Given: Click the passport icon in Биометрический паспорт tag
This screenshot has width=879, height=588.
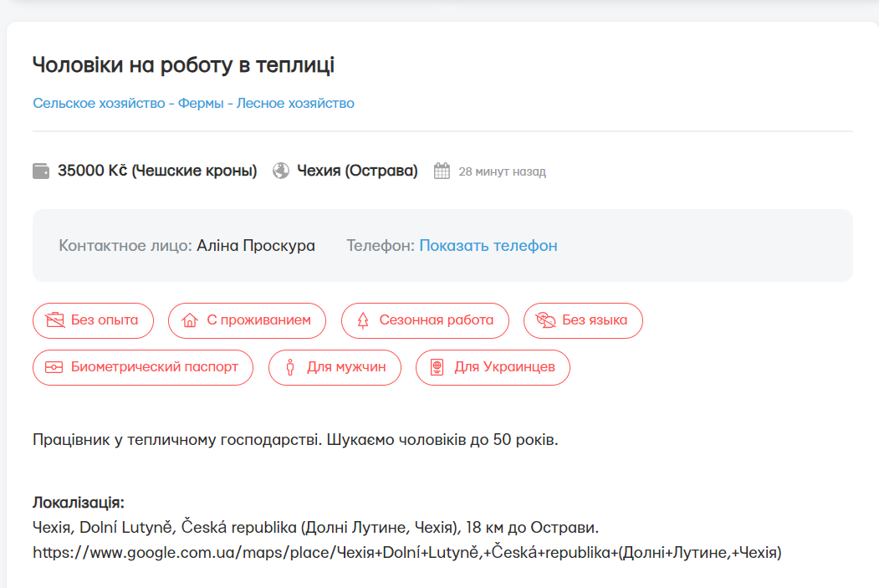Looking at the screenshot, I should coord(54,367).
